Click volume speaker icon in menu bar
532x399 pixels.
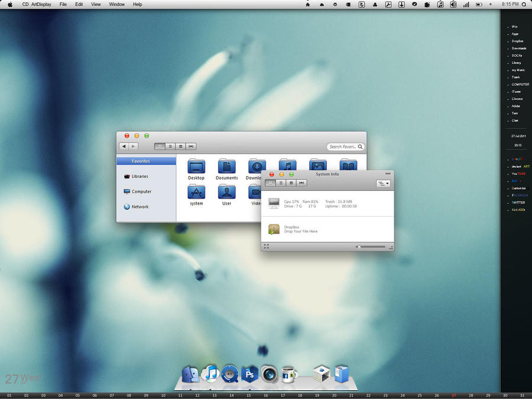coord(453,4)
